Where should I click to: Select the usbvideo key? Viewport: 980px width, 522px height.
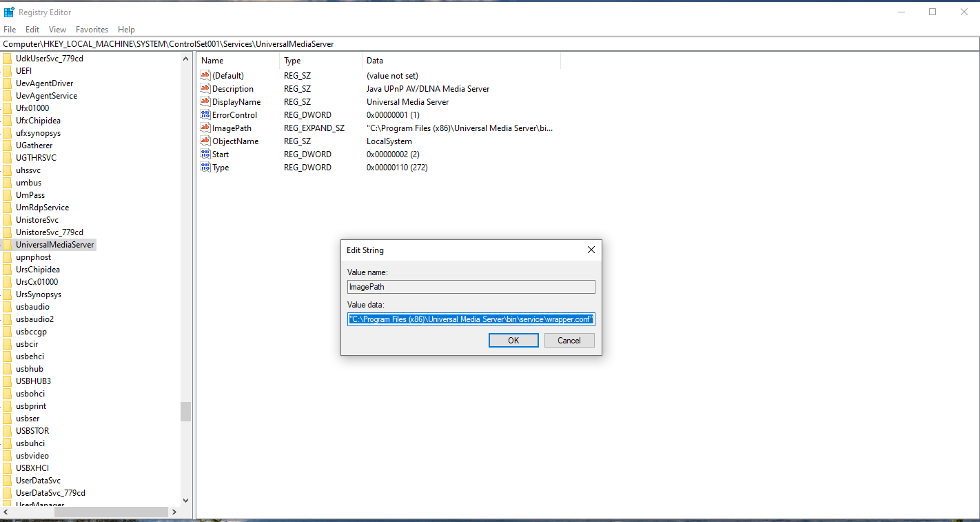[x=32, y=456]
